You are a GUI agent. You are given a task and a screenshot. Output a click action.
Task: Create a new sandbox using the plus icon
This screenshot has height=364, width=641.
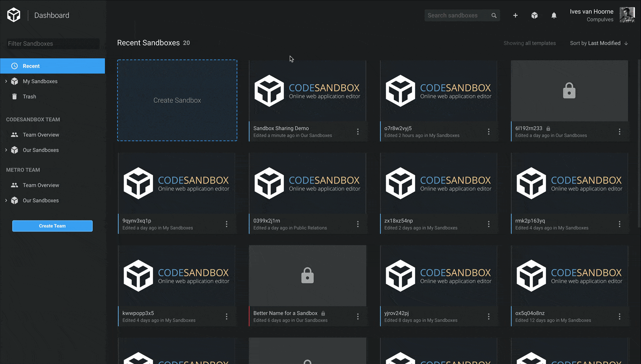point(515,15)
